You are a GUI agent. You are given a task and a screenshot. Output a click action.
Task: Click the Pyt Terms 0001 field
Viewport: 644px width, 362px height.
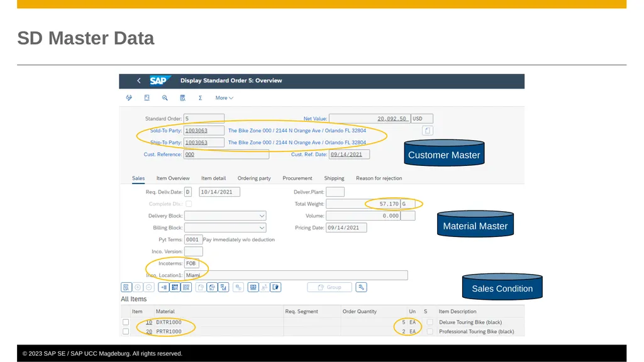(193, 239)
